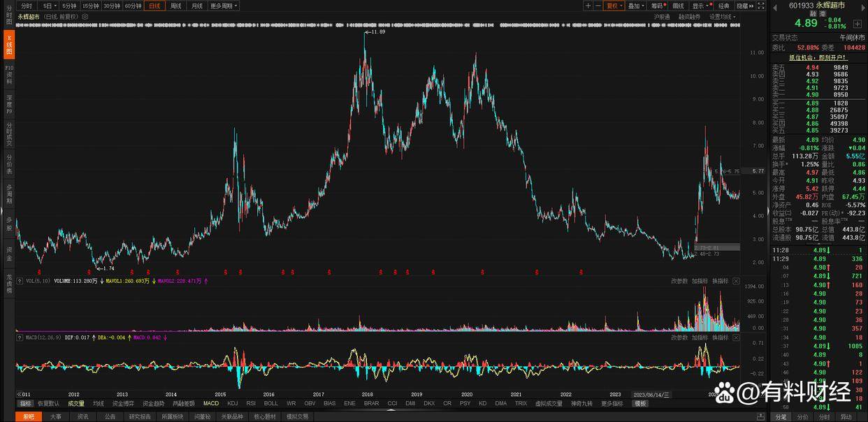Click 沪股通 link above chart
The width and height of the screenshot is (868, 422).
point(662,16)
